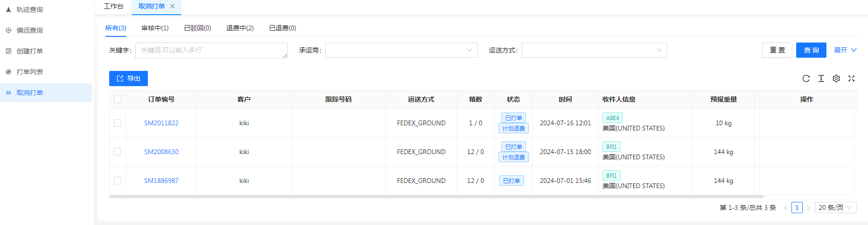Select the checkbox for order SM1886987

point(118,181)
